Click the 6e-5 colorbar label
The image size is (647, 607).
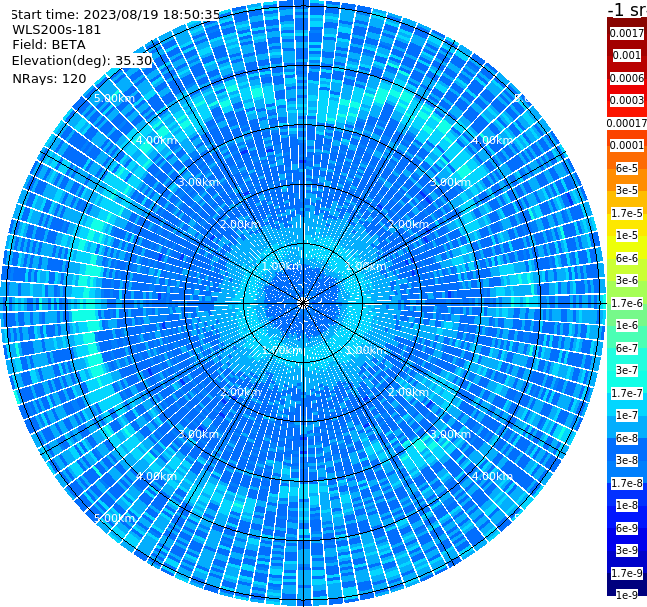[627, 168]
